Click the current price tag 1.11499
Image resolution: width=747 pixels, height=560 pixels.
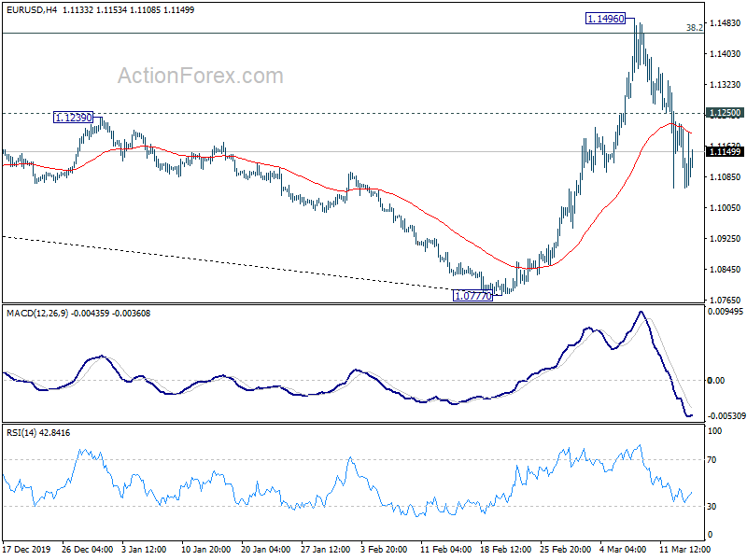[x=725, y=151]
